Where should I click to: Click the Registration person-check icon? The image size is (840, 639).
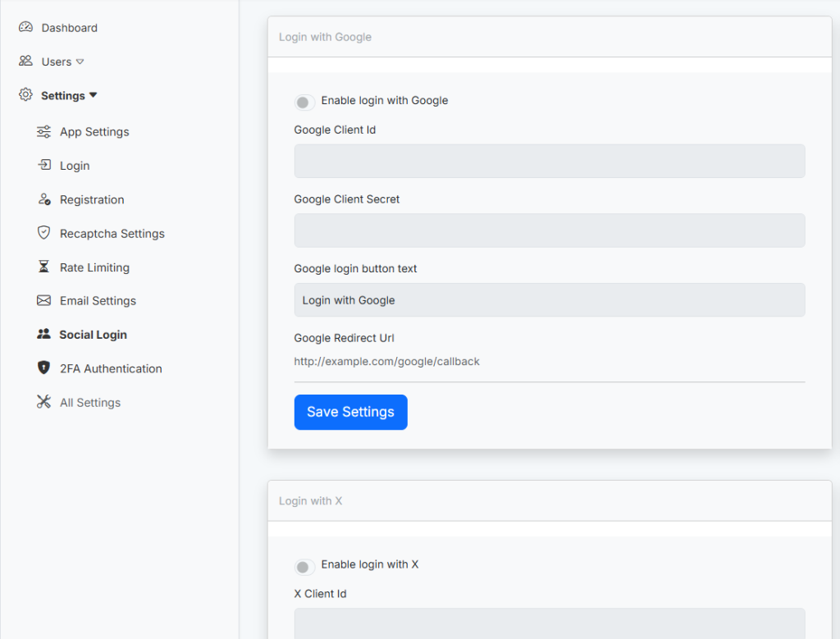pyautogui.click(x=44, y=199)
